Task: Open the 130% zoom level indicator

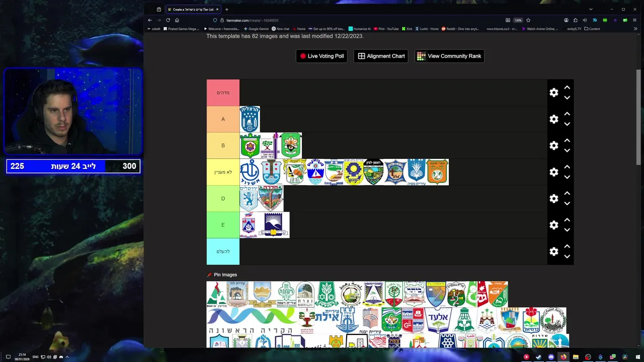Action: (x=518, y=20)
